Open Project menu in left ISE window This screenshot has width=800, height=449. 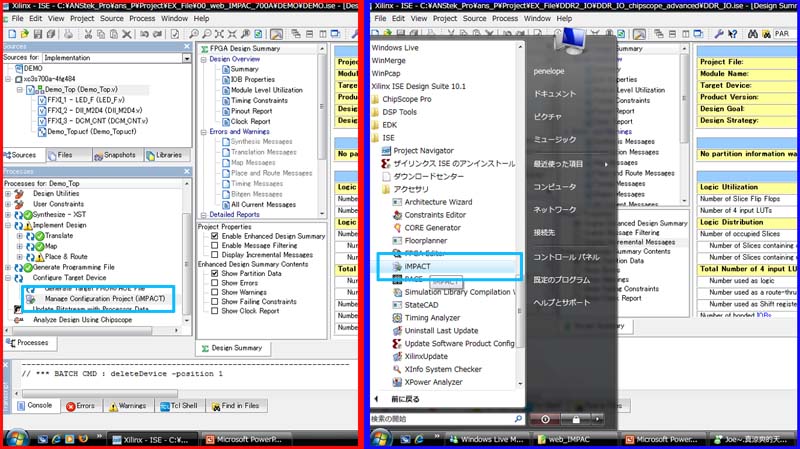tap(82, 18)
